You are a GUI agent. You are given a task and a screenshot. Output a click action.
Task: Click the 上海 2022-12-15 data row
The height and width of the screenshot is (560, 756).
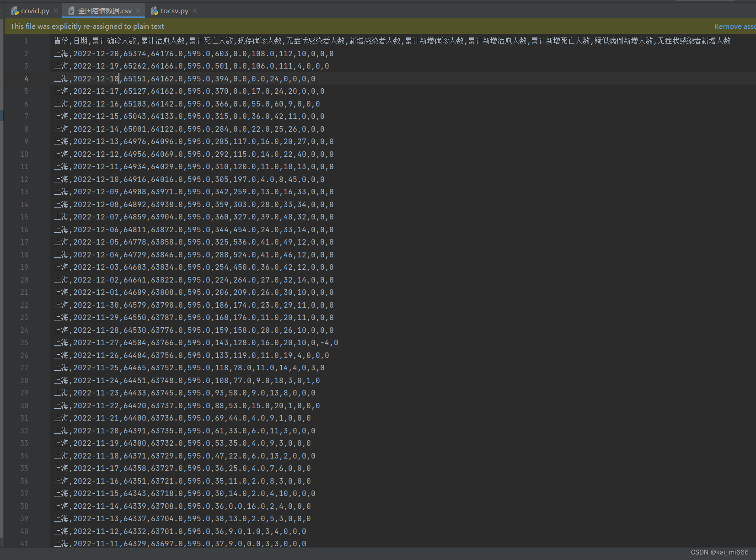189,116
